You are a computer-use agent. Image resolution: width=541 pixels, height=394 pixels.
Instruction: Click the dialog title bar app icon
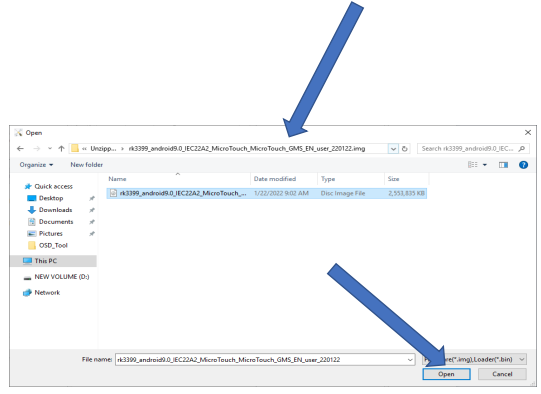click(19, 133)
